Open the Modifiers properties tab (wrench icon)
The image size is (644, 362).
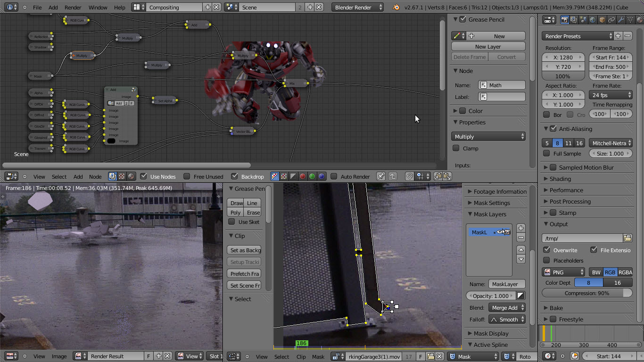point(621,20)
